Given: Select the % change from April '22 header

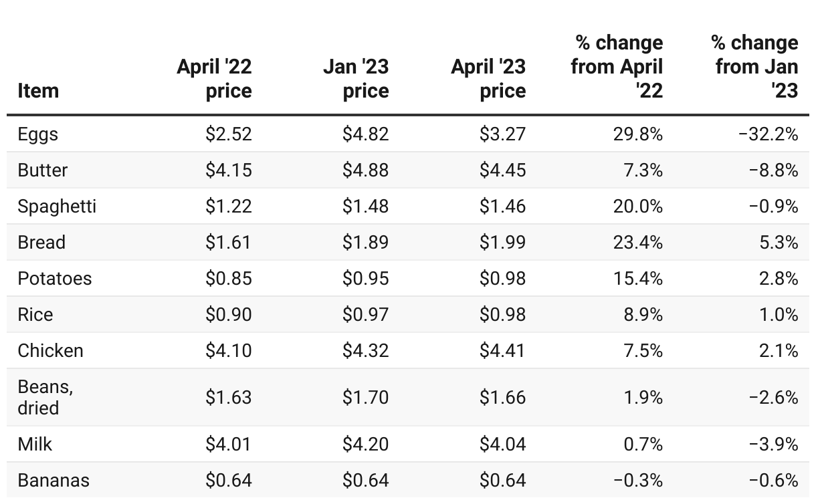Looking at the screenshot, I should [619, 67].
